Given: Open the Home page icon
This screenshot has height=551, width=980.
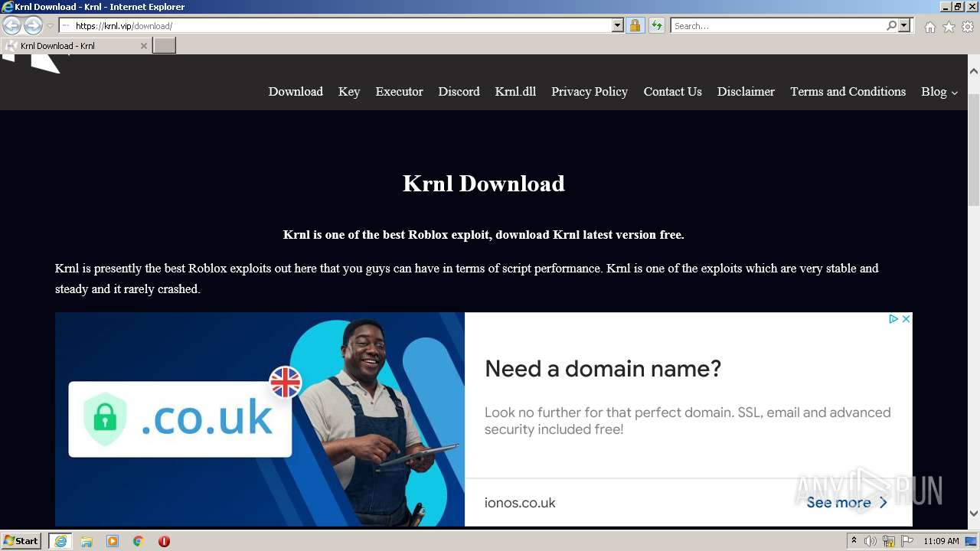Looking at the screenshot, I should [929, 27].
